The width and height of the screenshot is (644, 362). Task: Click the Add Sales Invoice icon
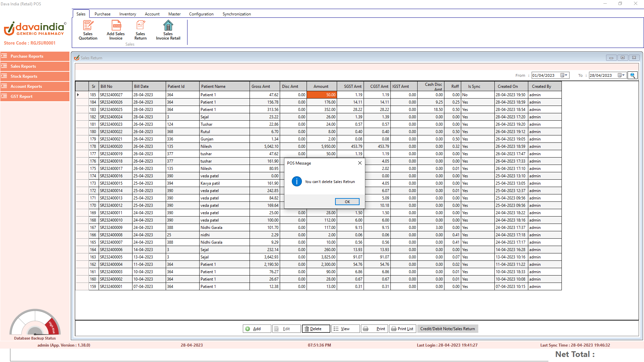pyautogui.click(x=116, y=30)
